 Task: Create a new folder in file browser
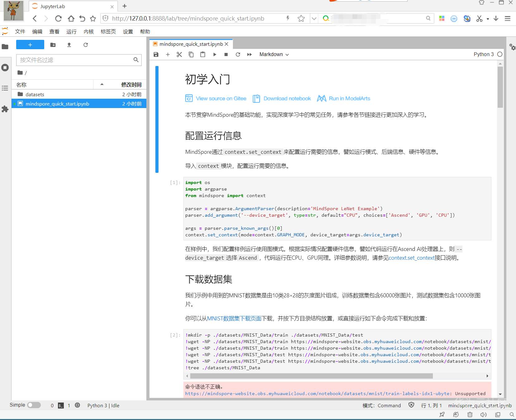point(53,45)
